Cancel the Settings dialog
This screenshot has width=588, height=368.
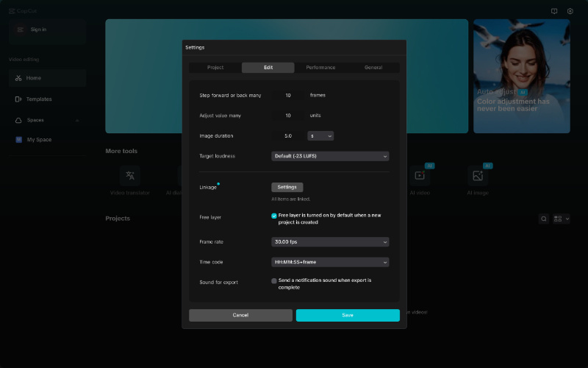(x=240, y=316)
